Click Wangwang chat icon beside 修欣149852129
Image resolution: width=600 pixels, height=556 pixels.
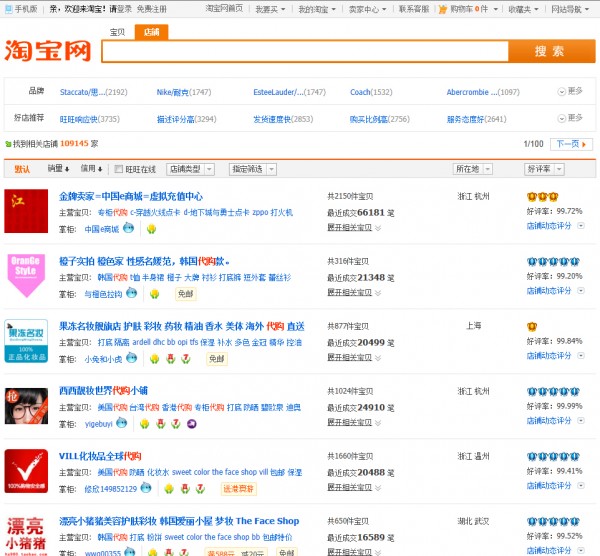click(x=146, y=488)
